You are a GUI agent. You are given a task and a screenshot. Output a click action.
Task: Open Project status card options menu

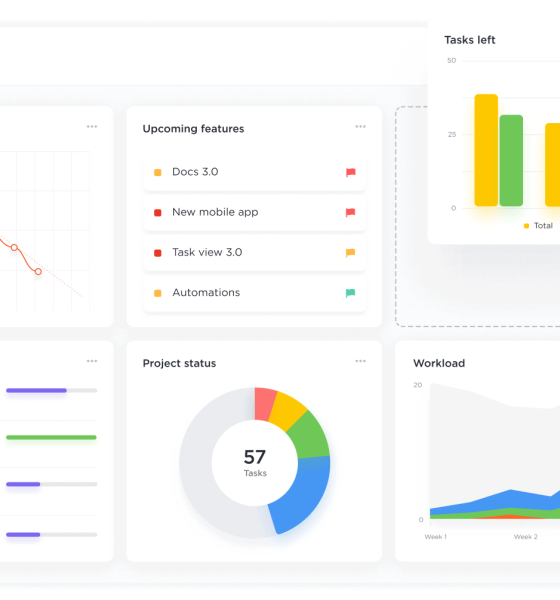click(360, 361)
